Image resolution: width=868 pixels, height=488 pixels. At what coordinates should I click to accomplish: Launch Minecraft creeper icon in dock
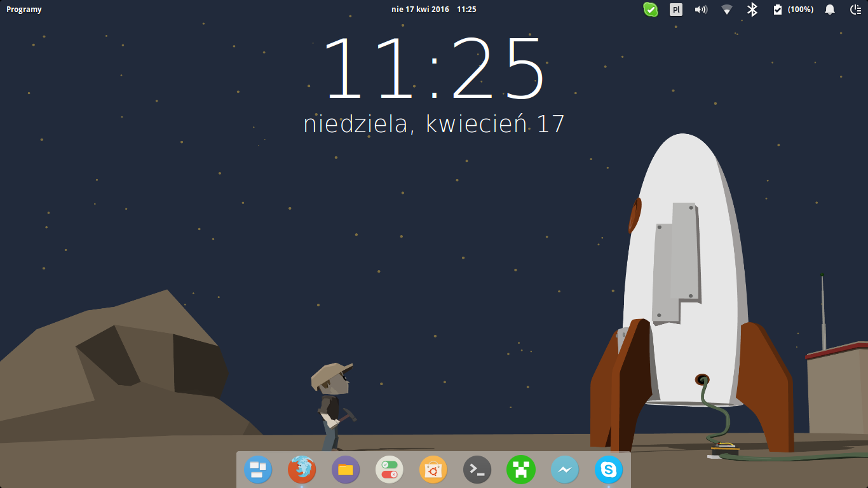point(521,470)
